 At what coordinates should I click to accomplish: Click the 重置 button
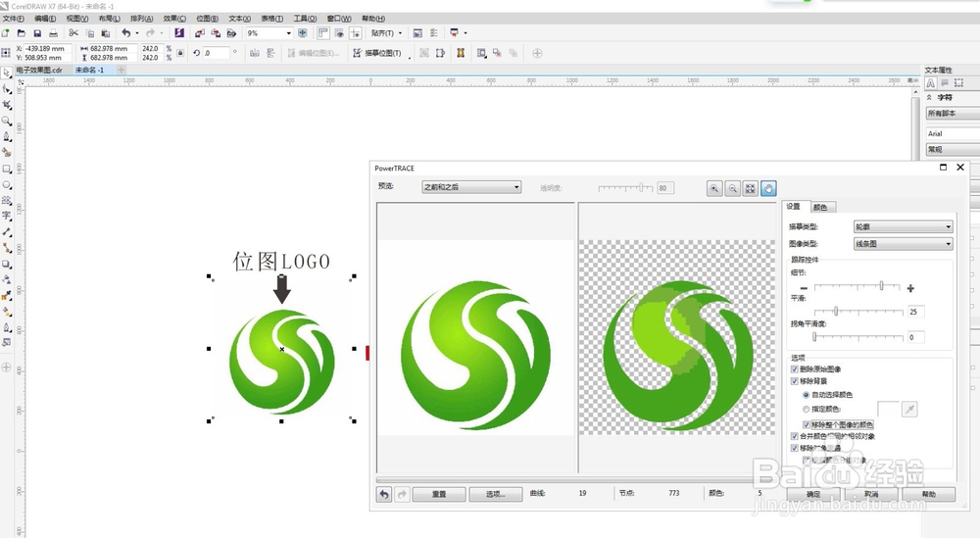click(x=439, y=494)
